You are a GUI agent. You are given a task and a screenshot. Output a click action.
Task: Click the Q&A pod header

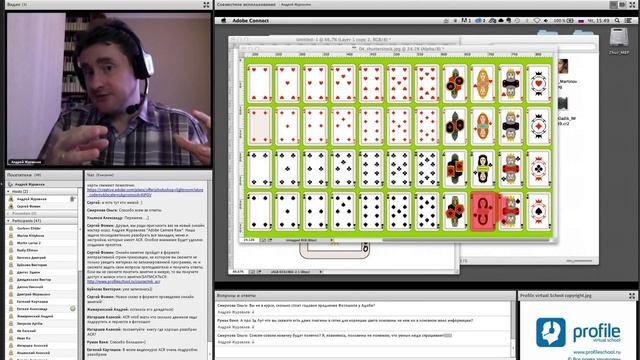pyautogui.click(x=365, y=296)
